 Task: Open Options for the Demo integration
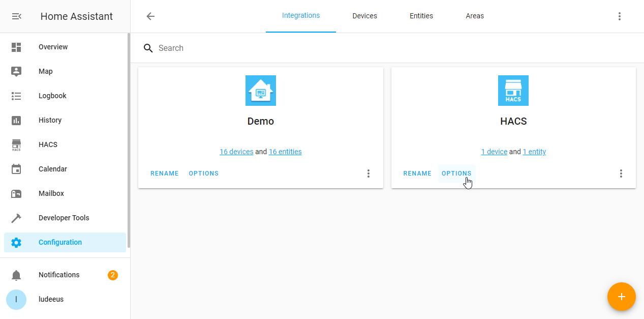[x=204, y=173]
